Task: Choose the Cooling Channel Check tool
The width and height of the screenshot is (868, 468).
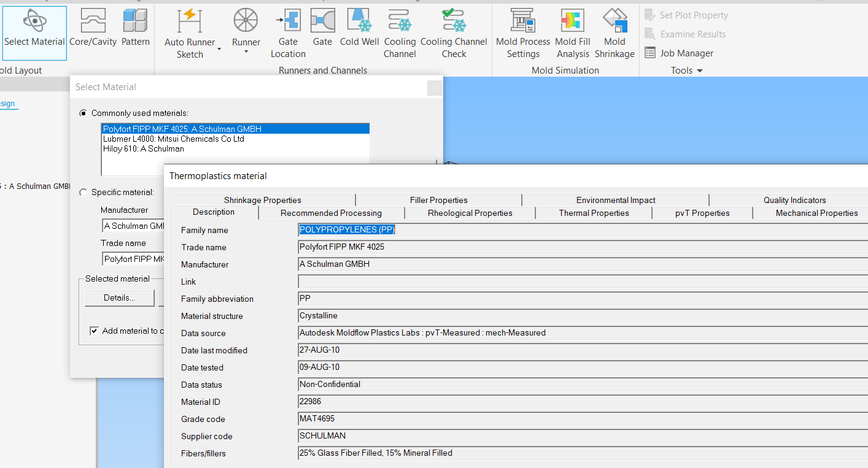Action: tap(454, 21)
